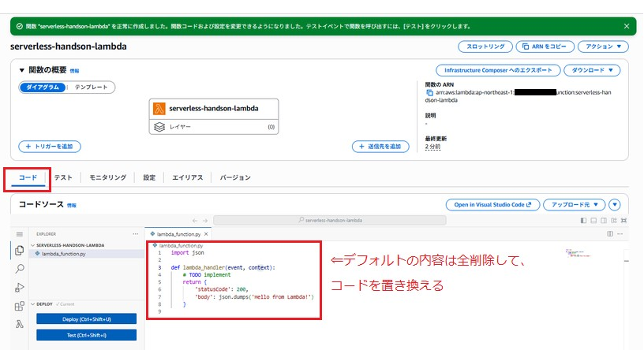The height and width of the screenshot is (350, 644).
Task: Click Deploy (Ctrl+Shift+U) button
Action: click(86, 319)
